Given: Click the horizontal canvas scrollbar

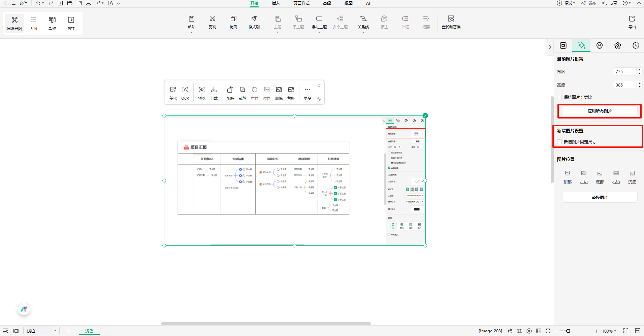Looking at the screenshot, I should tap(266, 324).
